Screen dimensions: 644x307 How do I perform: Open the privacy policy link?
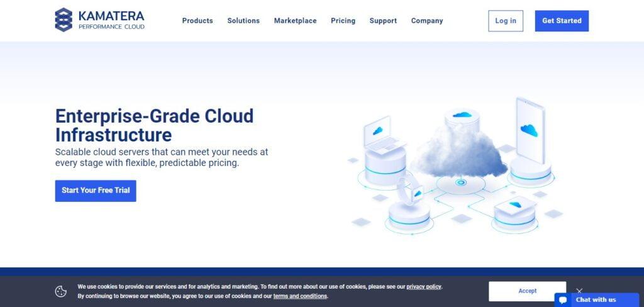click(424, 287)
